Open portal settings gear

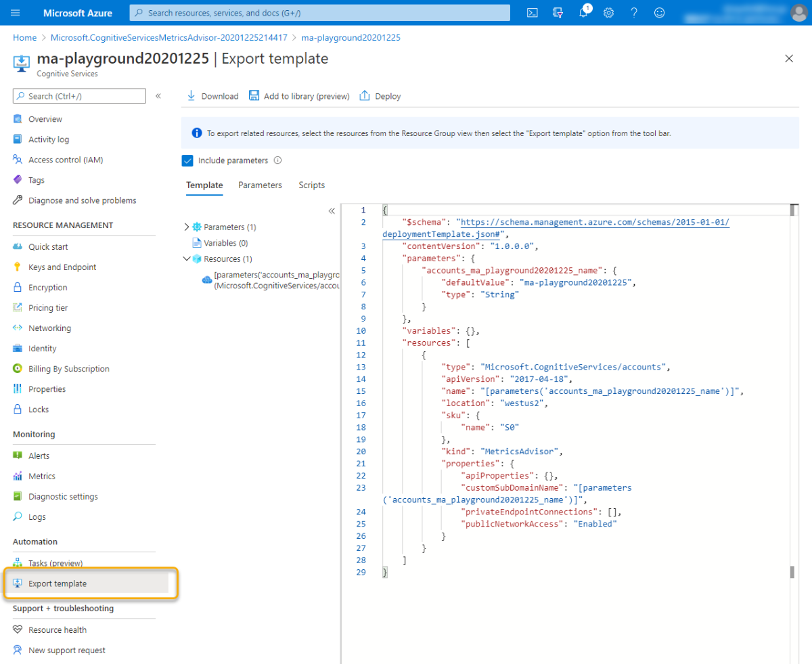click(608, 13)
